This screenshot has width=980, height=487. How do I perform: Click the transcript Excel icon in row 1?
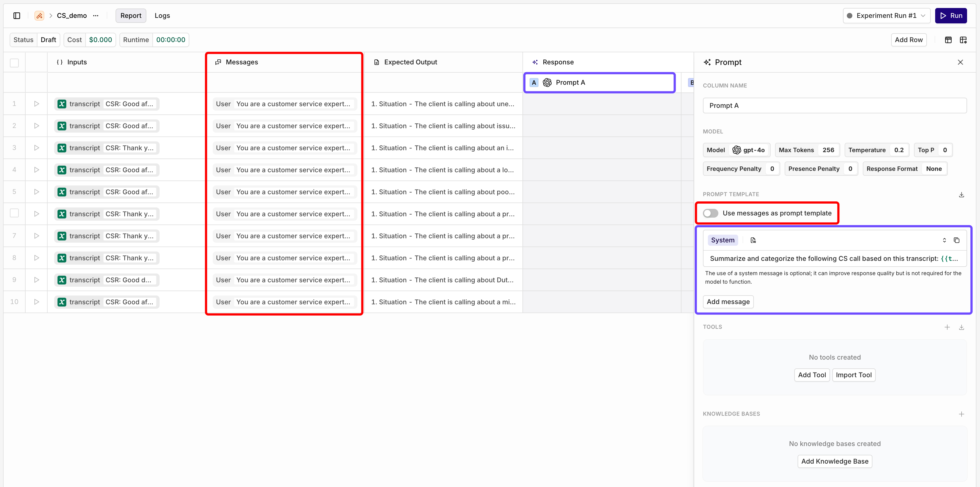tap(62, 104)
